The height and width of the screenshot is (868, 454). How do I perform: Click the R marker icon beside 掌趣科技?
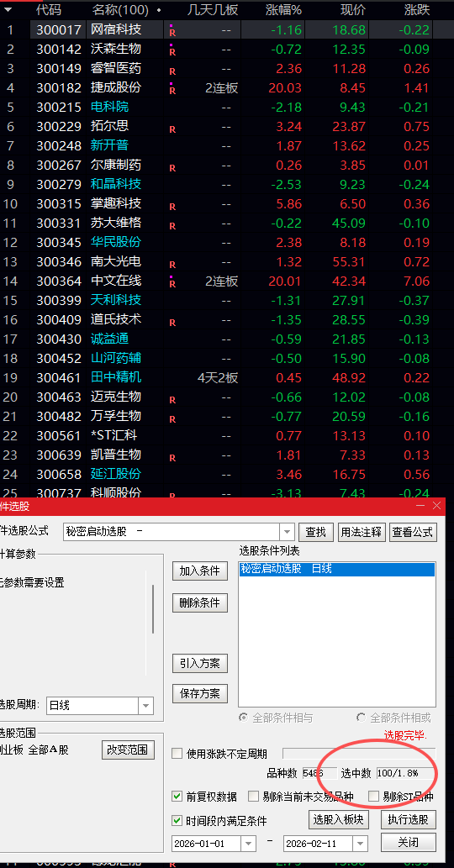(x=172, y=207)
